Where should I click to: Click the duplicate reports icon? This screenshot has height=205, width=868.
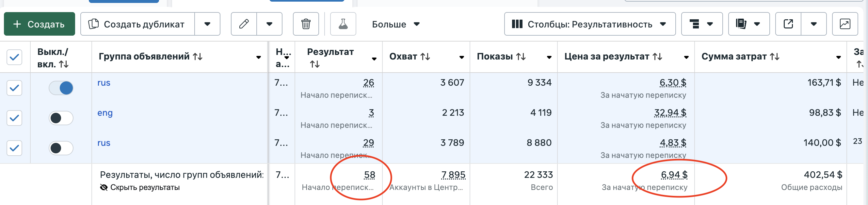pyautogui.click(x=741, y=24)
